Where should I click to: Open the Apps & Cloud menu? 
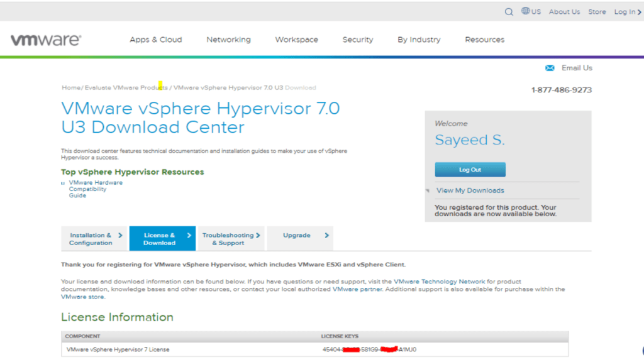[x=155, y=39]
